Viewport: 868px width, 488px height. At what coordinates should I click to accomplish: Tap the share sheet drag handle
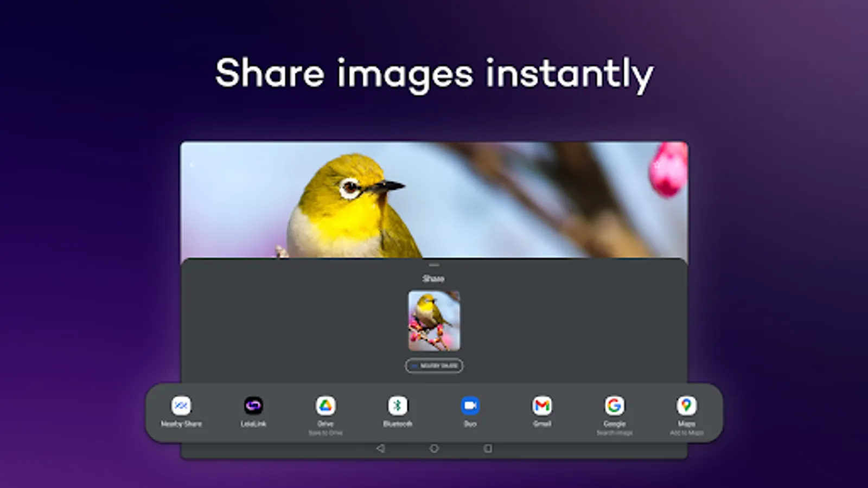coord(434,265)
